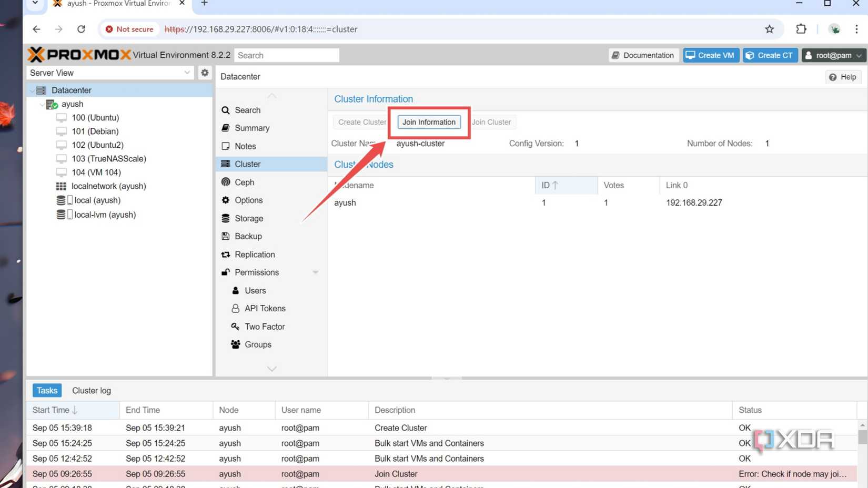Select the Create Cluster task row
868x488 pixels.
[x=442, y=428]
